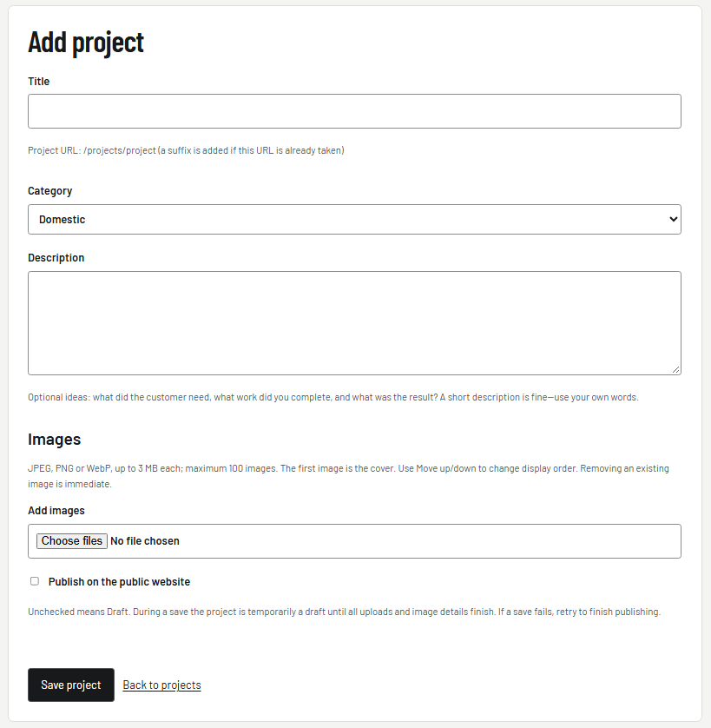Image resolution: width=711 pixels, height=728 pixels.
Task: Click the chevron arrow of Category select
Action: coord(673,219)
